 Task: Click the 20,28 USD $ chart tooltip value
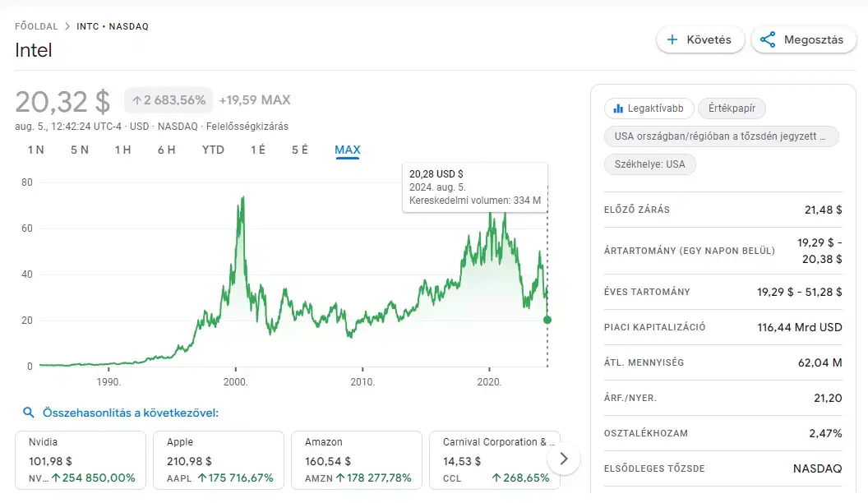436,173
